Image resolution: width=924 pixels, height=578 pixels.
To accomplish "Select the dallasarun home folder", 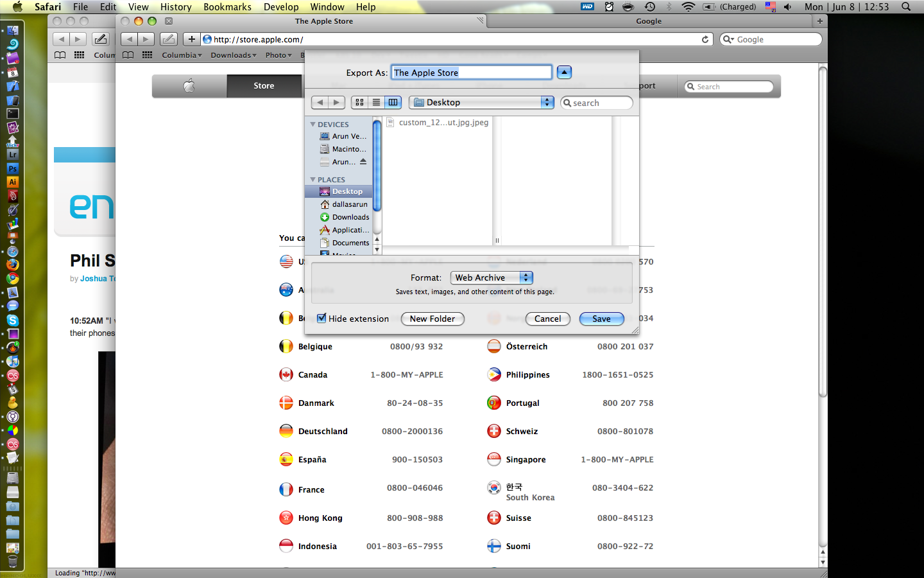I will coord(343,204).
